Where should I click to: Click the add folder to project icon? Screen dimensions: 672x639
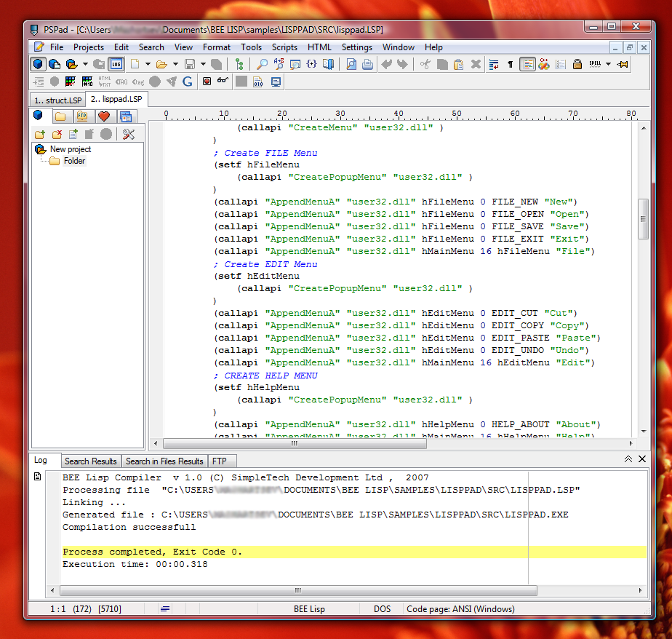click(39, 134)
